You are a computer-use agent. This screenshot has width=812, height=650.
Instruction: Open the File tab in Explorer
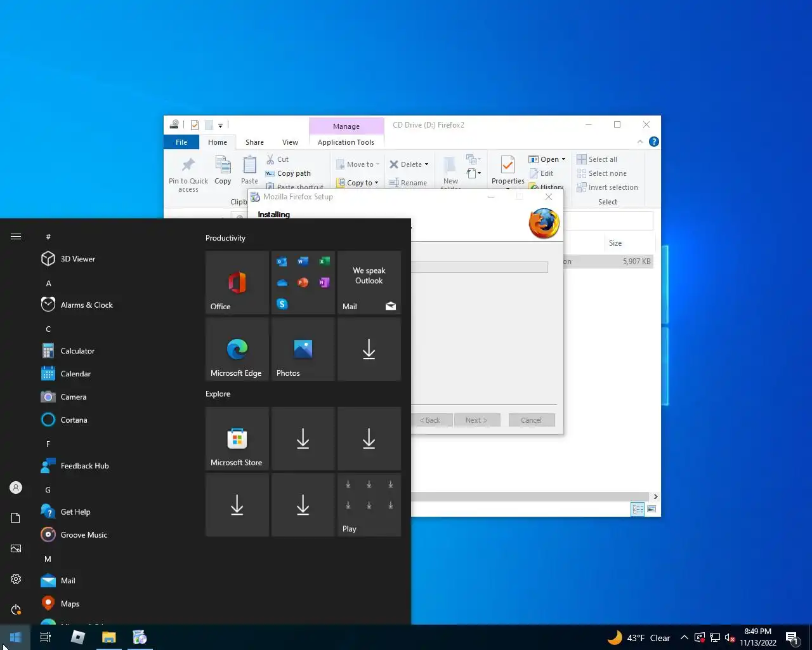pos(181,142)
